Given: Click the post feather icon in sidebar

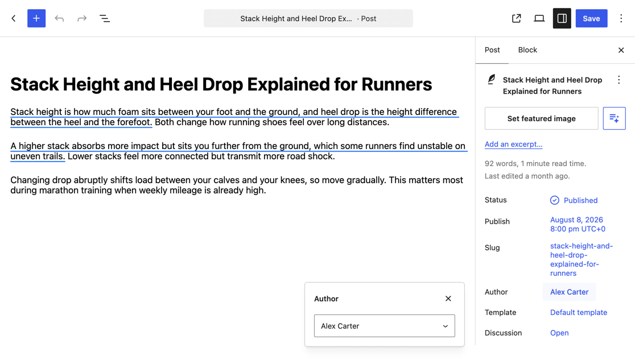Looking at the screenshot, I should coord(491,80).
